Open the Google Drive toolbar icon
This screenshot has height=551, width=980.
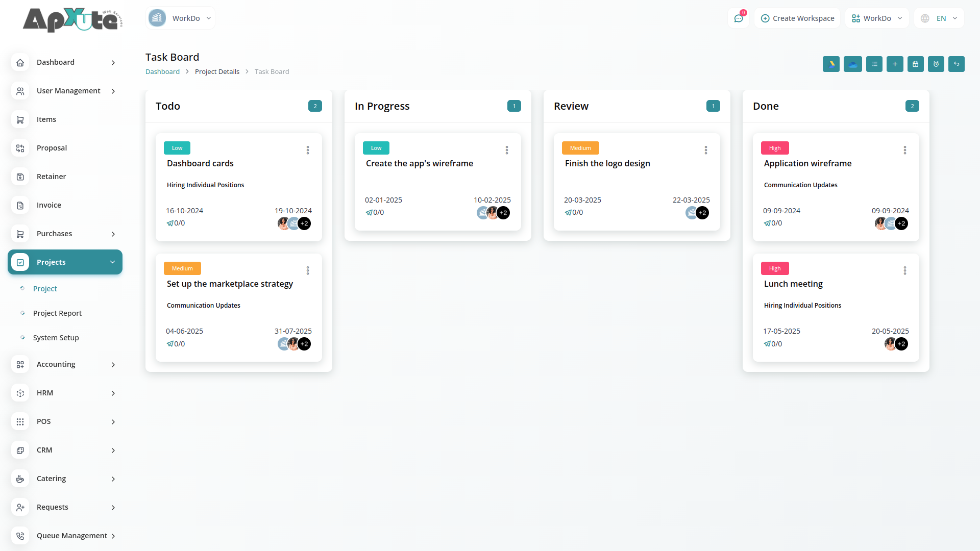pos(831,64)
